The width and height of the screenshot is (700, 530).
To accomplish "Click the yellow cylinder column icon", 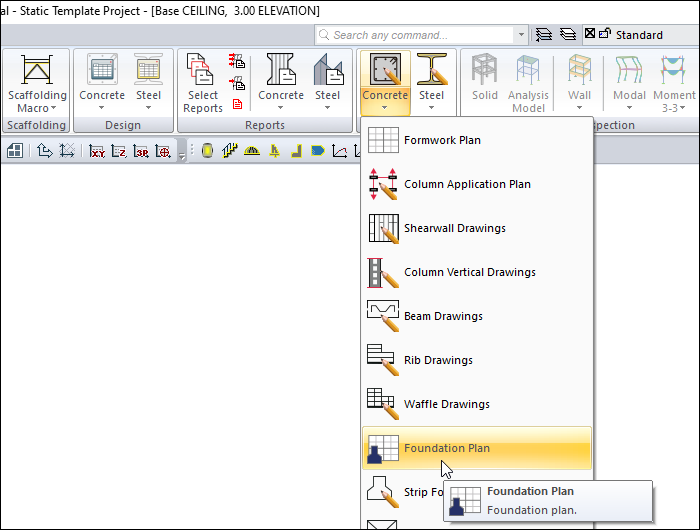I will click(x=207, y=152).
